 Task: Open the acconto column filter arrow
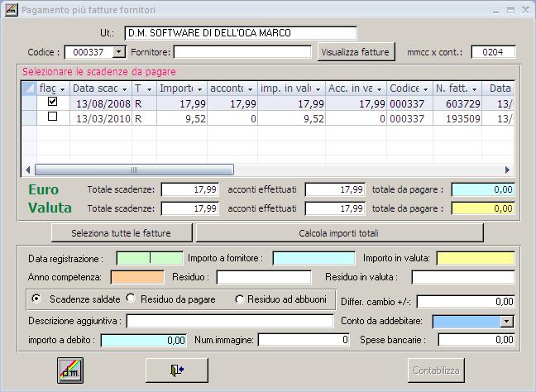[x=251, y=89]
